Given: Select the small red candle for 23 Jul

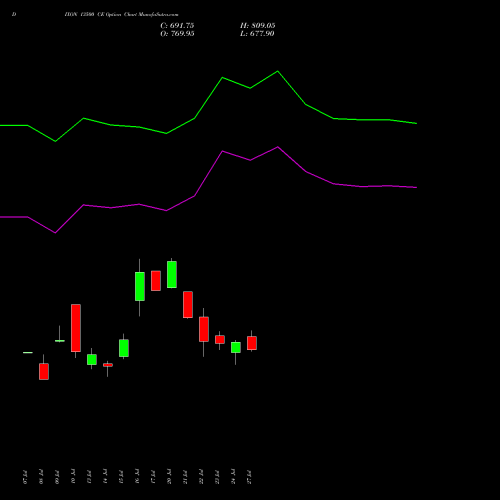Looking at the screenshot, I should [220, 339].
